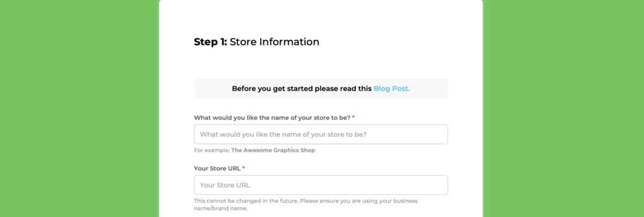Click "The Awesome Graphics Shop" example text
The width and height of the screenshot is (644, 217).
(273, 151)
